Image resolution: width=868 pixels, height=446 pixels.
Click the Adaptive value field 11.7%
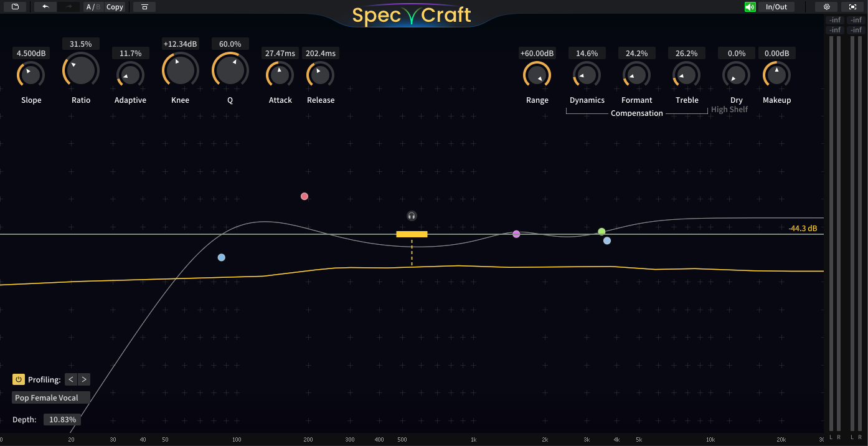tap(131, 54)
